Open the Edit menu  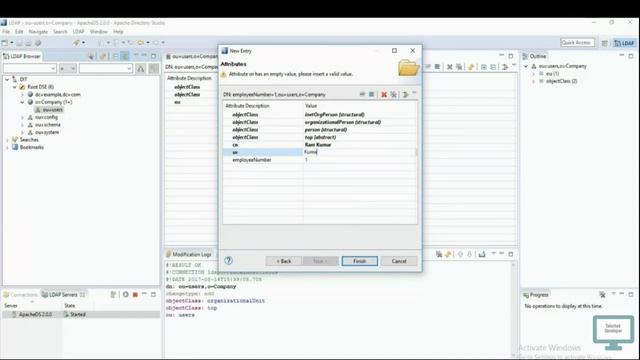(x=19, y=32)
